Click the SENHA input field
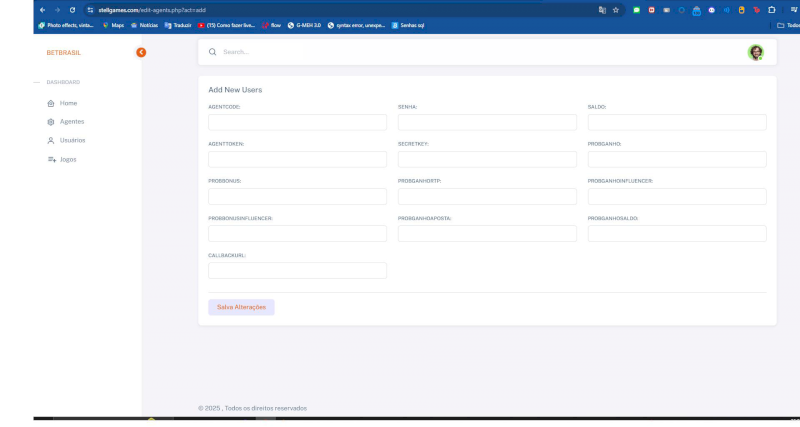This screenshot has width=800, height=427. point(487,122)
